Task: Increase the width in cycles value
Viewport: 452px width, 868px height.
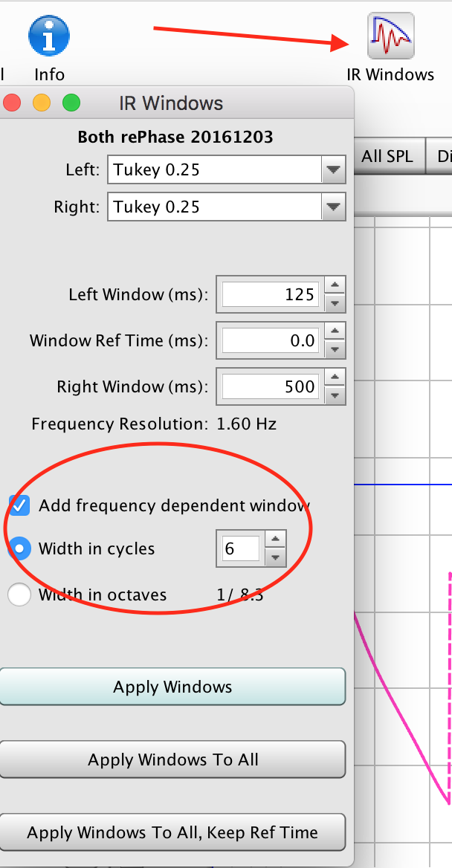Action: tap(275, 540)
